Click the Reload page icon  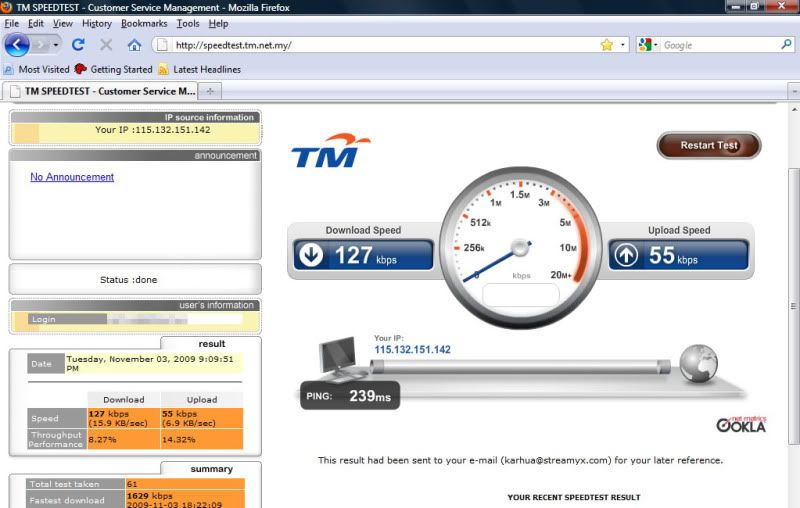[x=78, y=45]
